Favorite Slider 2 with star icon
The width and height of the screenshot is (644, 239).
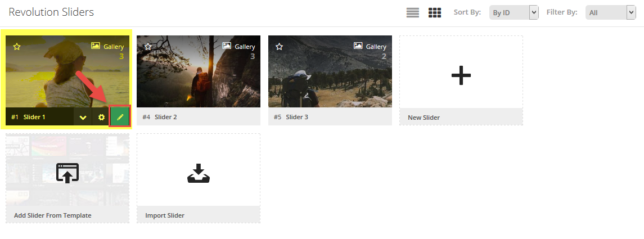click(x=148, y=47)
